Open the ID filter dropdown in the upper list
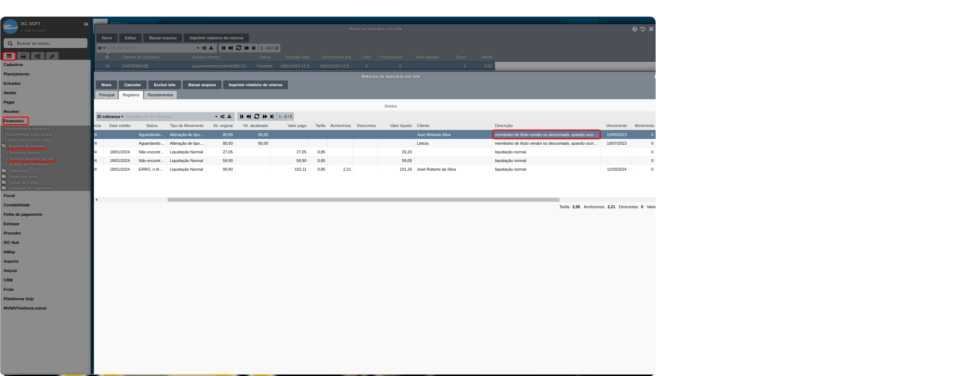Image resolution: width=980 pixels, height=376 pixels. 101,48
